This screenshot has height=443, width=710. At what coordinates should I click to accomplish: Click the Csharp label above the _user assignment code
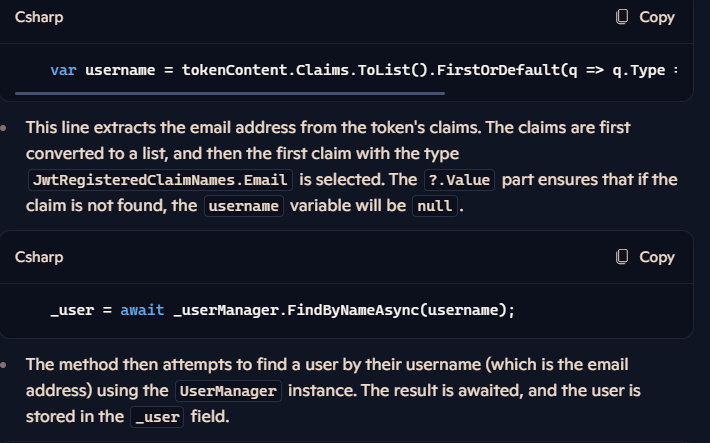coord(39,257)
